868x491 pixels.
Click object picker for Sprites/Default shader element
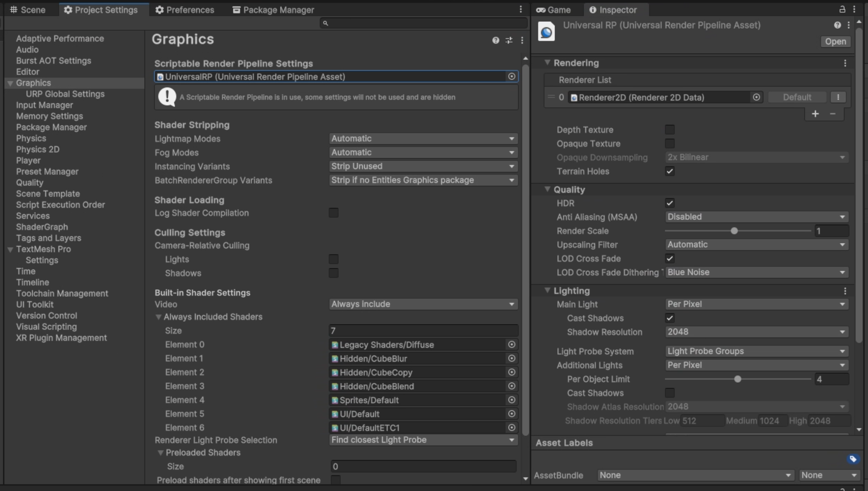pyautogui.click(x=511, y=400)
